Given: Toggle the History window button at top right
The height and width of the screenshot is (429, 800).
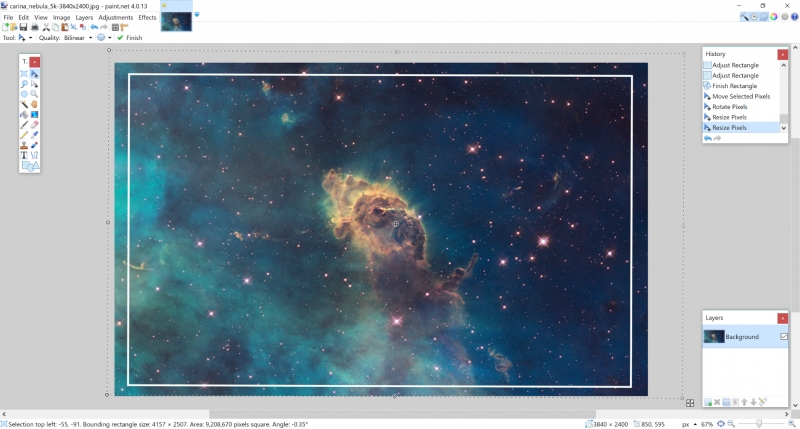Looking at the screenshot, I should pos(754,16).
